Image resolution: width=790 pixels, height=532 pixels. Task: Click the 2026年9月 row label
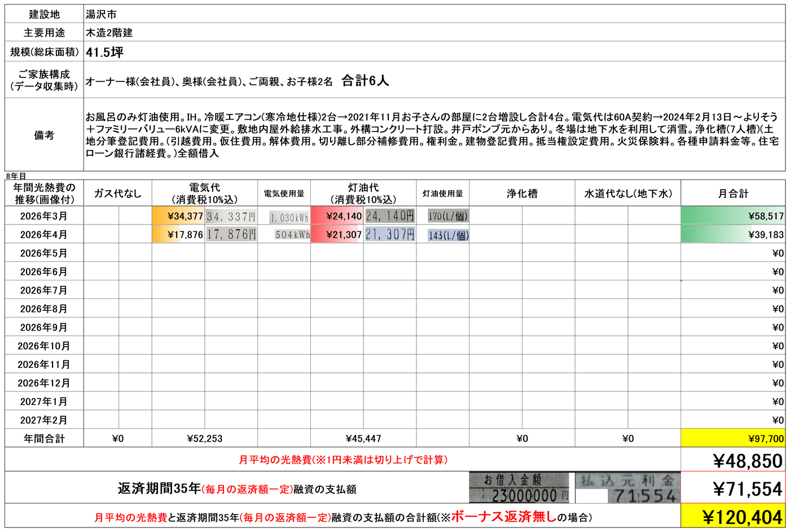pyautogui.click(x=44, y=328)
